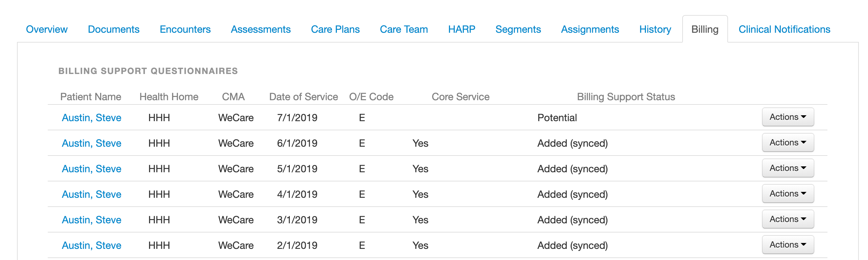This screenshot has width=868, height=260.
Task: Switch to the Overview tab
Action: pos(47,29)
